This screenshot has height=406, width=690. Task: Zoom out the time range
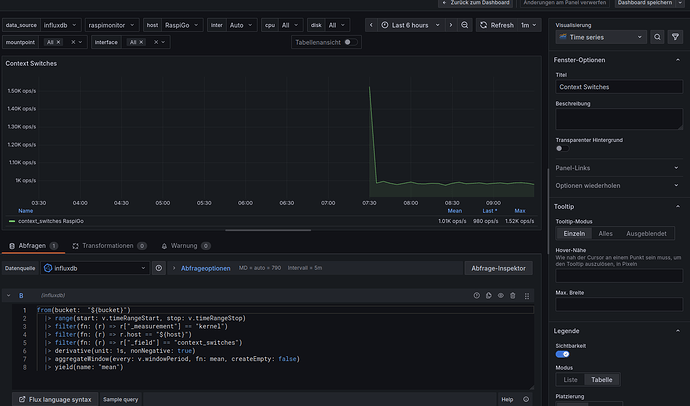click(x=464, y=24)
